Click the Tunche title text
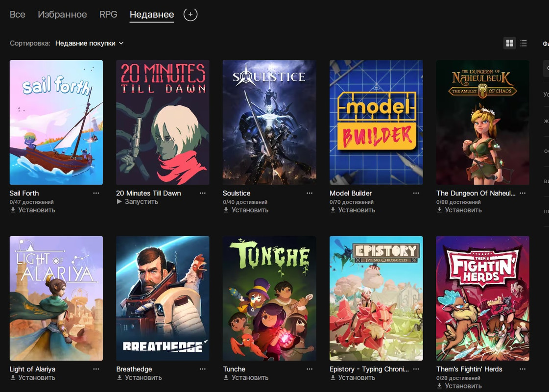Viewport: 549px width, 392px height. [234, 369]
